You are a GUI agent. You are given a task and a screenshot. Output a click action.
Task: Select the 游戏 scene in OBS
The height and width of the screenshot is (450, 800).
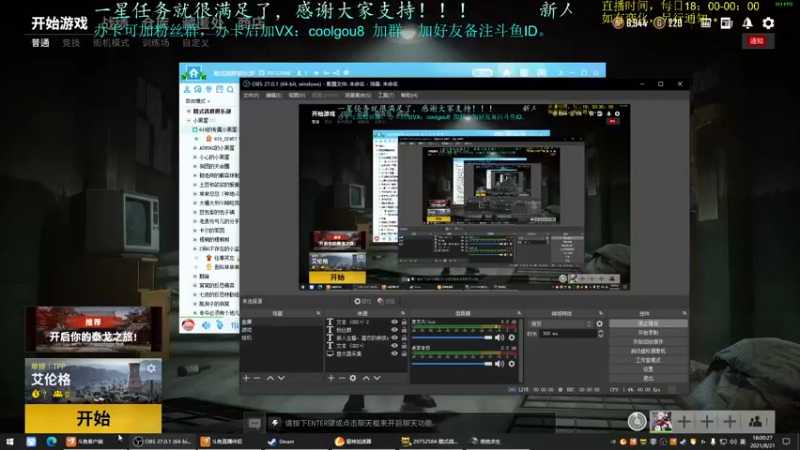(247, 330)
